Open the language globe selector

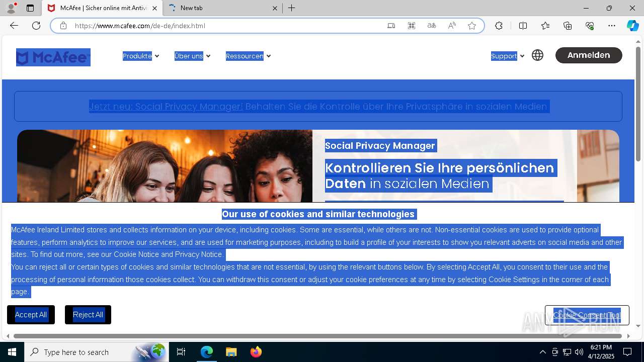point(537,55)
